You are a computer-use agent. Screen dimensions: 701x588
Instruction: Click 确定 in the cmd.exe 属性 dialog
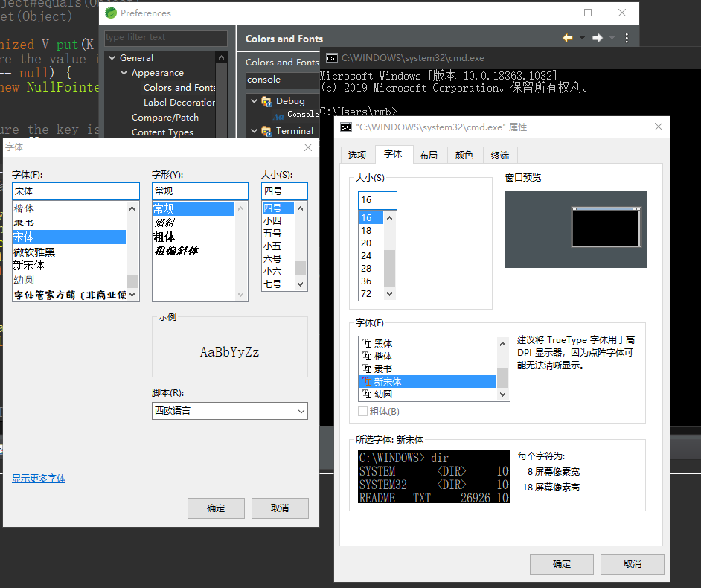click(x=562, y=564)
